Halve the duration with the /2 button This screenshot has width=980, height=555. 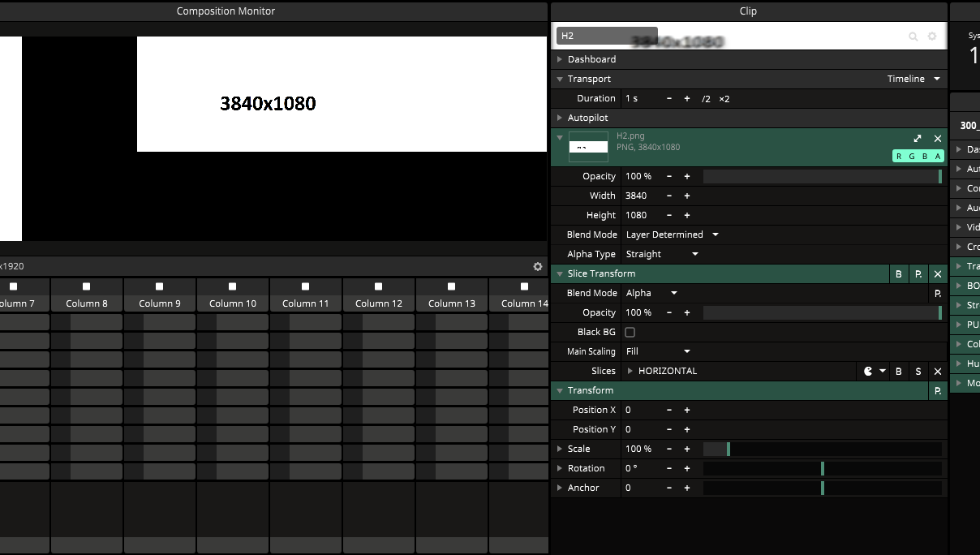pos(706,99)
